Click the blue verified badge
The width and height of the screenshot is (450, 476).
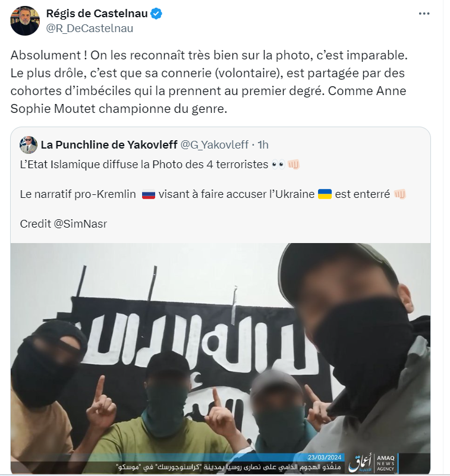[156, 14]
